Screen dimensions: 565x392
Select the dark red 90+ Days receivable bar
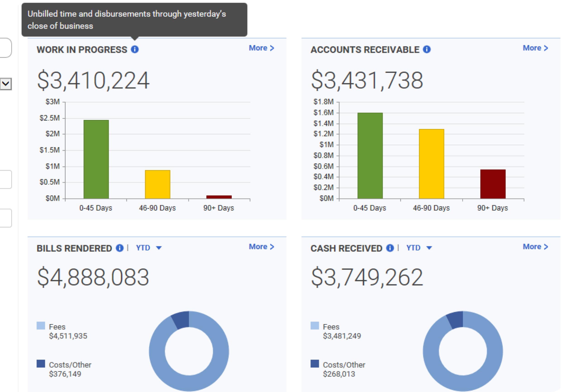tap(493, 184)
